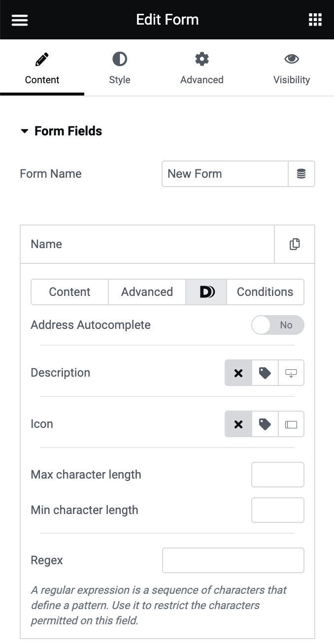Screen dimensions: 334x644
Task: Clear the Icon value with the X icon
Action: point(238,424)
